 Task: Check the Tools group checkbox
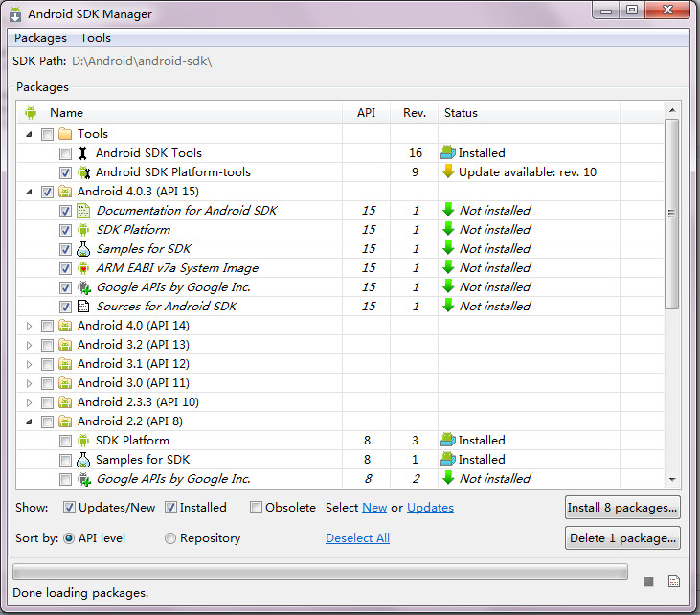point(47,134)
